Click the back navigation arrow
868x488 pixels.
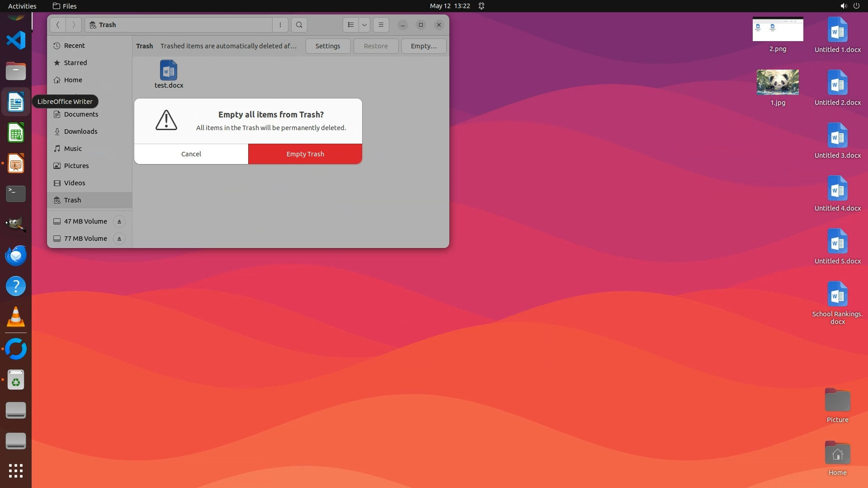58,25
